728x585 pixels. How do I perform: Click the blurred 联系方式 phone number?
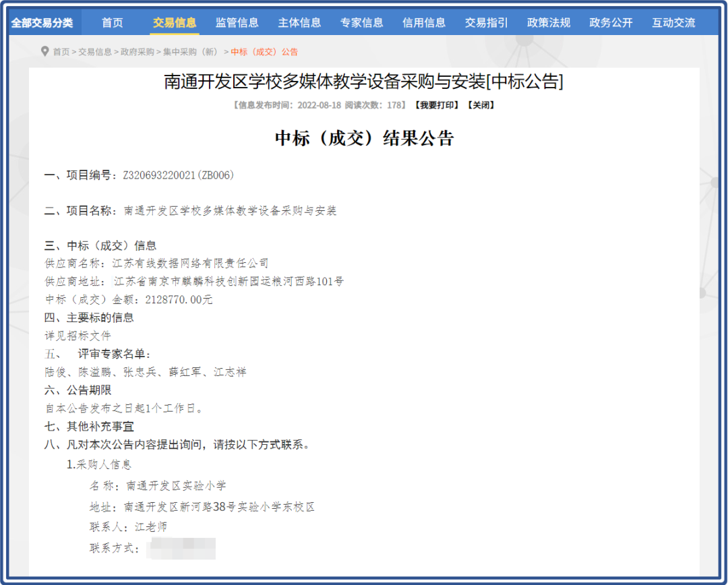[x=181, y=549]
